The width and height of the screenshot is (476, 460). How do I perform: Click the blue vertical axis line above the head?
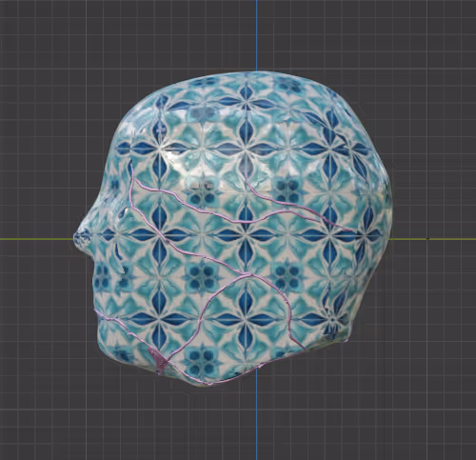[x=257, y=35]
